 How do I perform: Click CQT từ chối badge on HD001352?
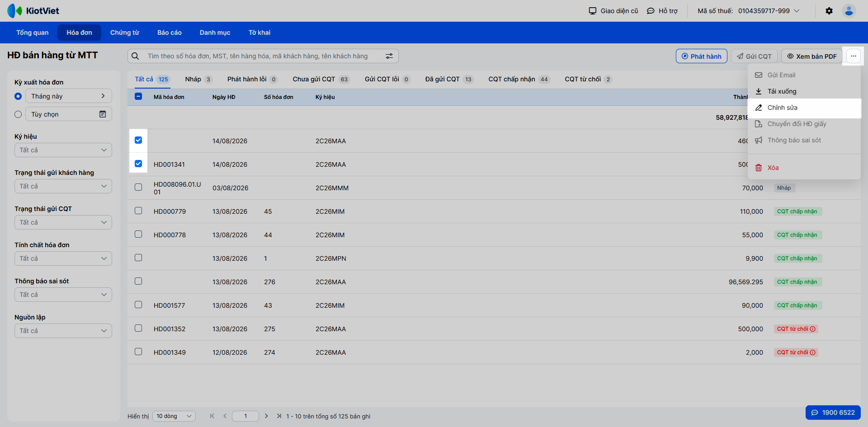click(796, 329)
